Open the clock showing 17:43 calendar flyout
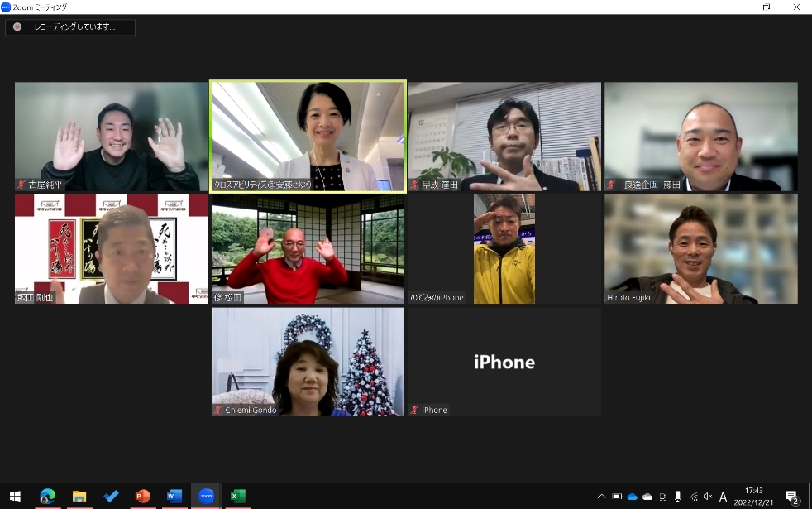Viewport: 812px width, 509px height. (753, 496)
